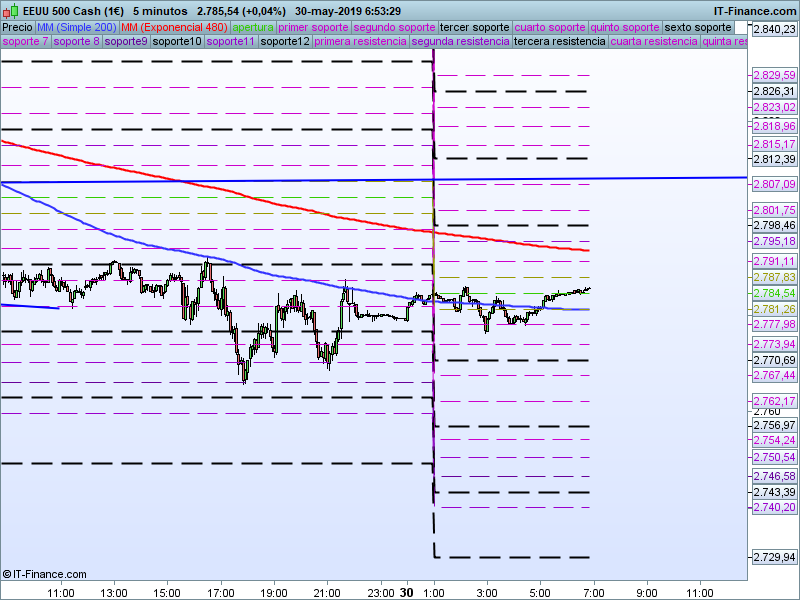Select the Precio legend tab
Viewport: 800px width, 600px height.
[18, 27]
